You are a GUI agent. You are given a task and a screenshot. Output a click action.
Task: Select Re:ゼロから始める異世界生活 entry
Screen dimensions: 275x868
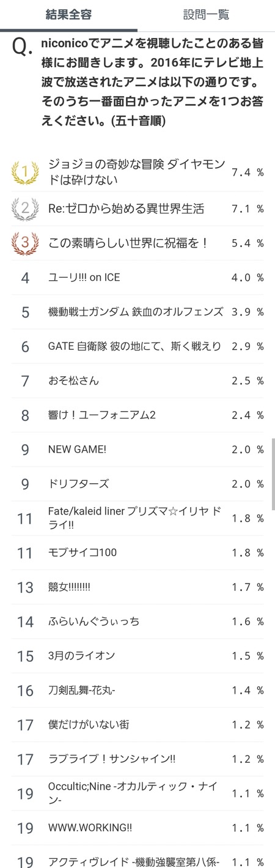(137, 209)
